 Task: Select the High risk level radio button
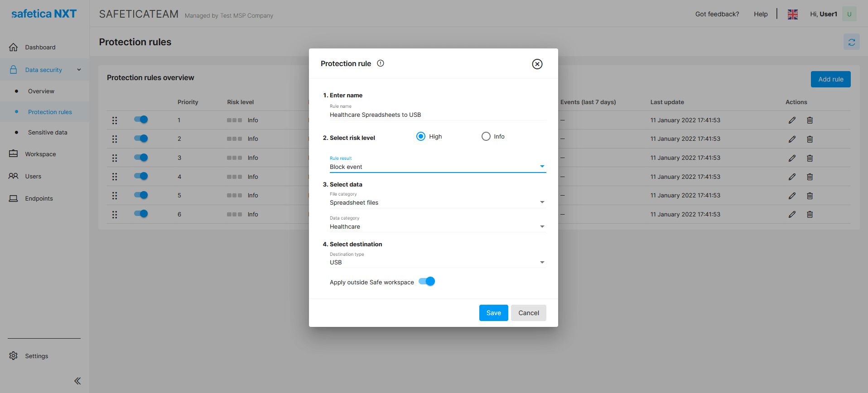(421, 136)
